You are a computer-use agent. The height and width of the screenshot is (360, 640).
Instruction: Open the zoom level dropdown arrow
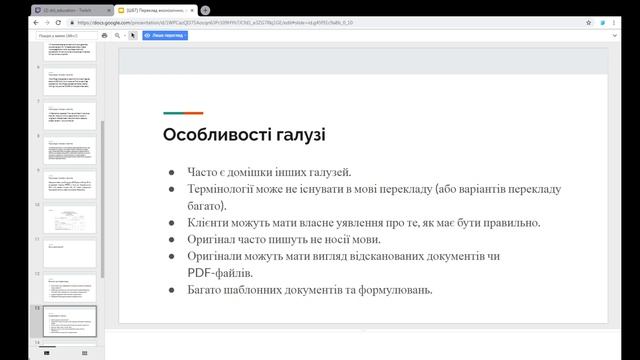[125, 36]
